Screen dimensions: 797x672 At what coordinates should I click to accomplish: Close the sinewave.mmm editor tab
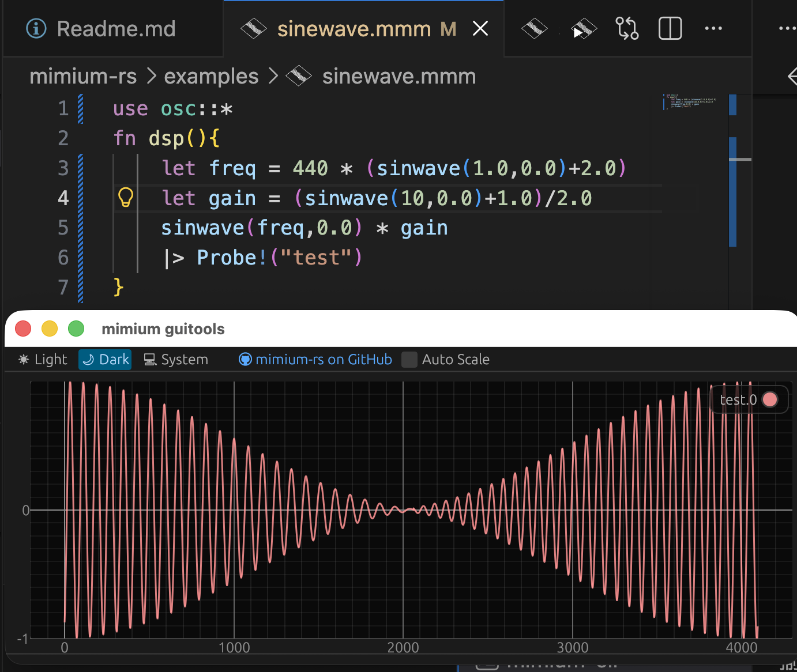coord(480,28)
